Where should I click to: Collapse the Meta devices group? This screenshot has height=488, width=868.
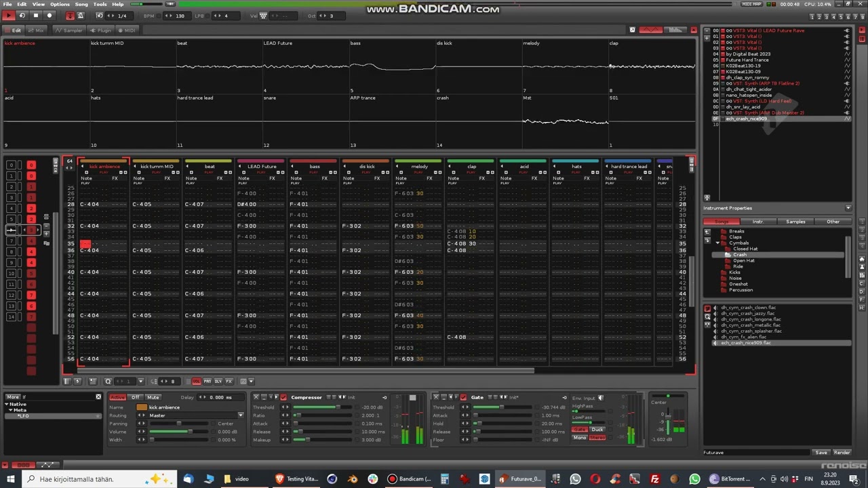[x=11, y=410]
